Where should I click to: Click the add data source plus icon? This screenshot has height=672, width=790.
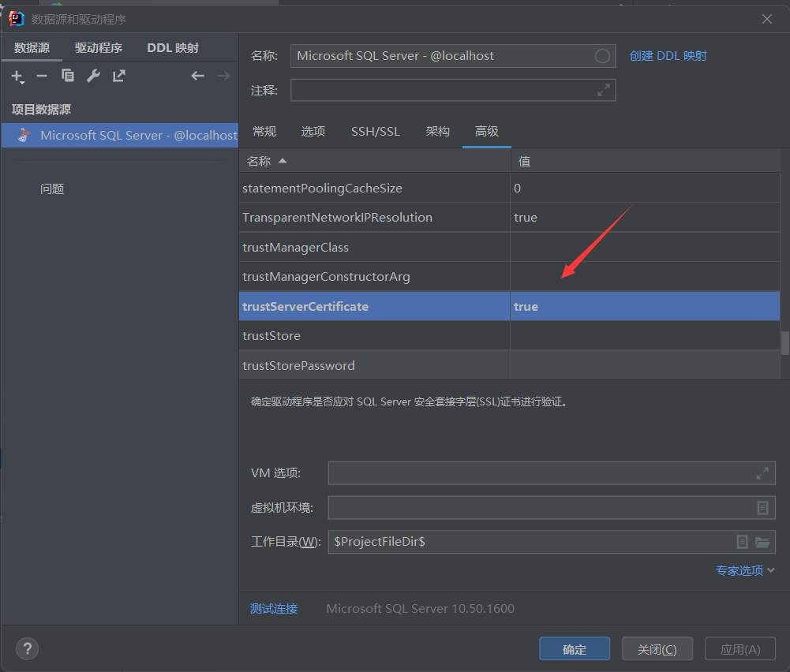point(17,77)
